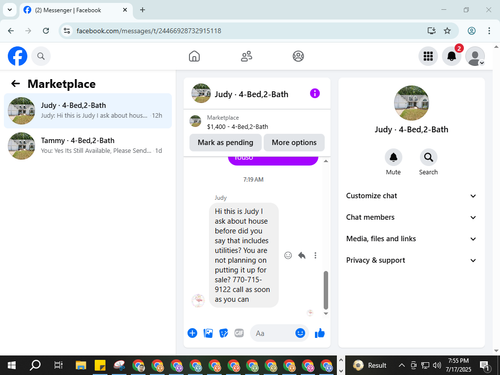Open the account profile avatar menu

coord(475,56)
